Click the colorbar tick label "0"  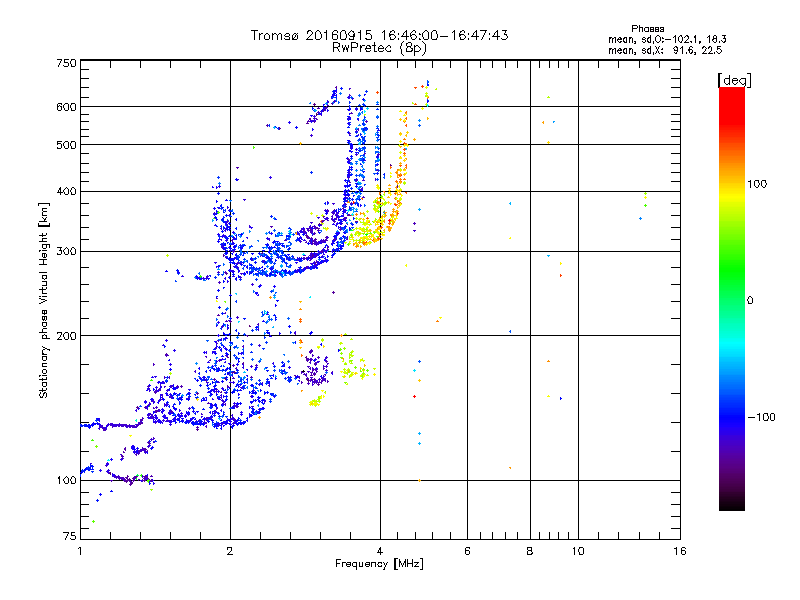pos(750,300)
